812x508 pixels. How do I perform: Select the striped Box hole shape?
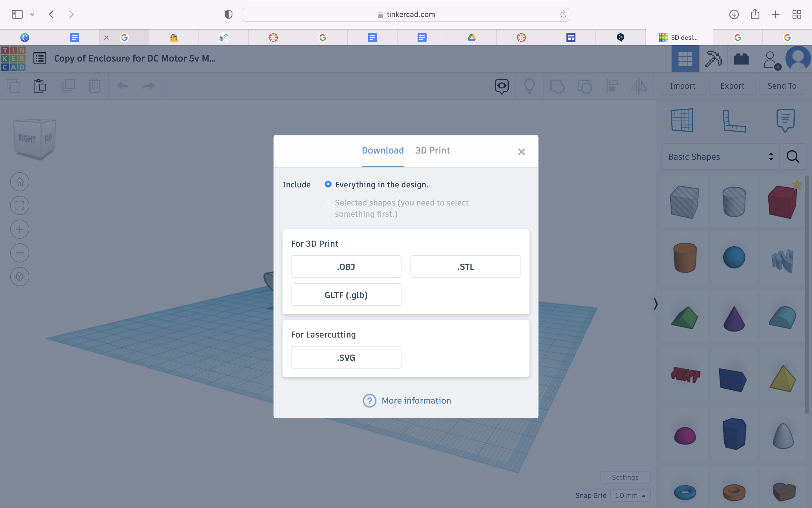[x=684, y=202]
